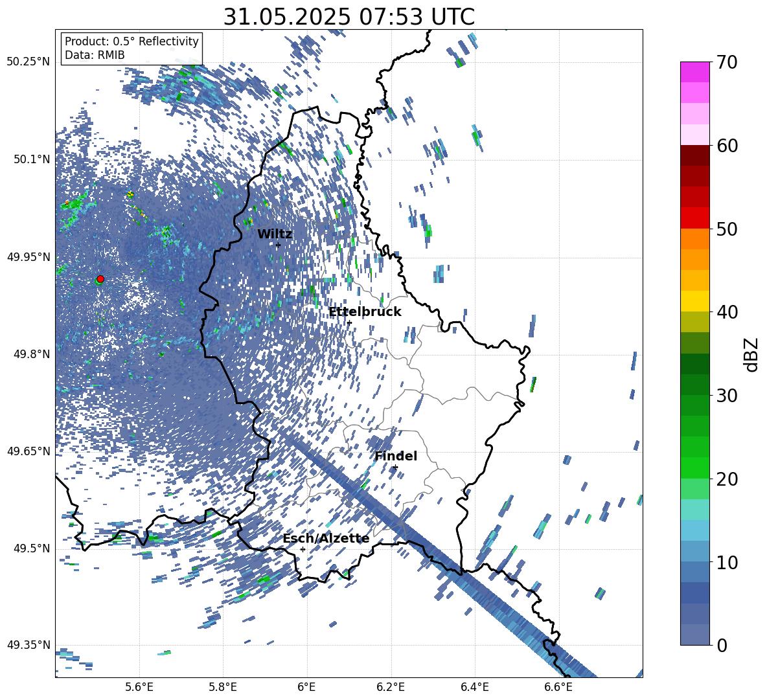
Task: Click the Ettelbruck city label
Action: (365, 312)
